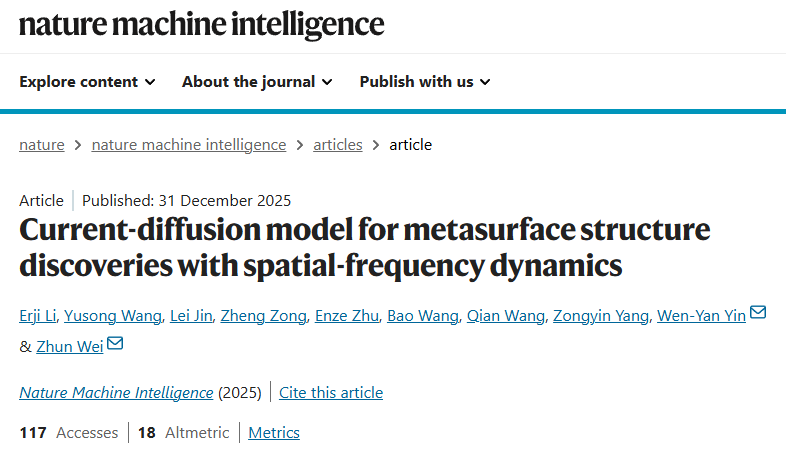Open the article Metrics page

[x=274, y=433]
